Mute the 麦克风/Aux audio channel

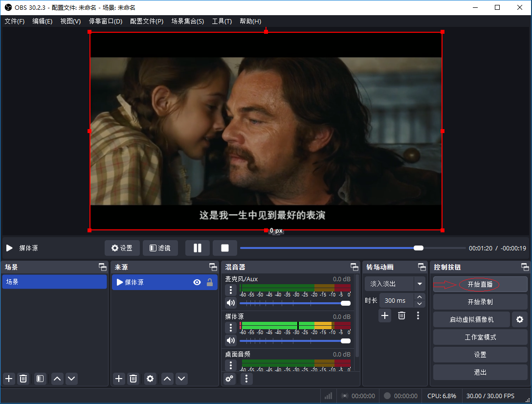coord(230,303)
